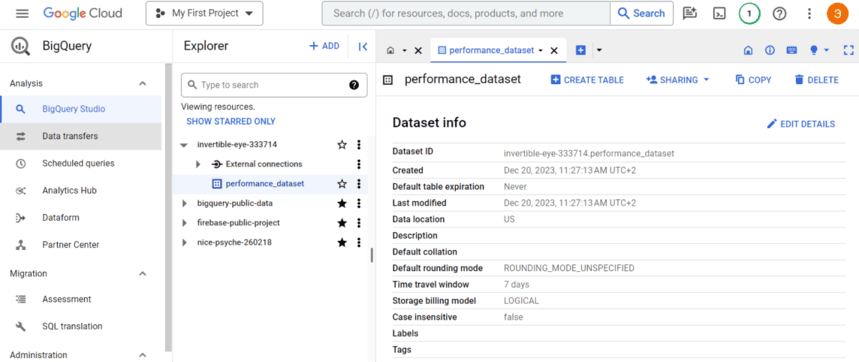This screenshot has height=362, width=859.
Task: Expand External connections node
Action: click(x=199, y=164)
